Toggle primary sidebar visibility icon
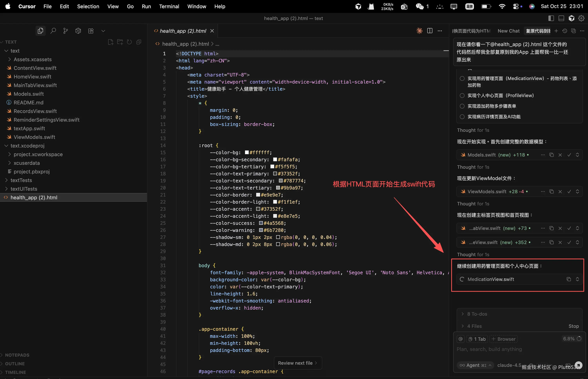588x379 pixels. click(551, 18)
